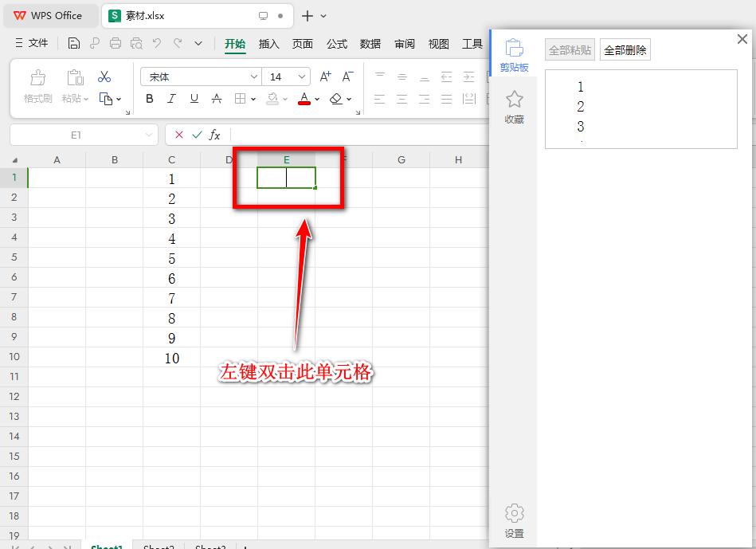Click the Format Painter (格式刷) icon
756x549 pixels.
[37, 77]
